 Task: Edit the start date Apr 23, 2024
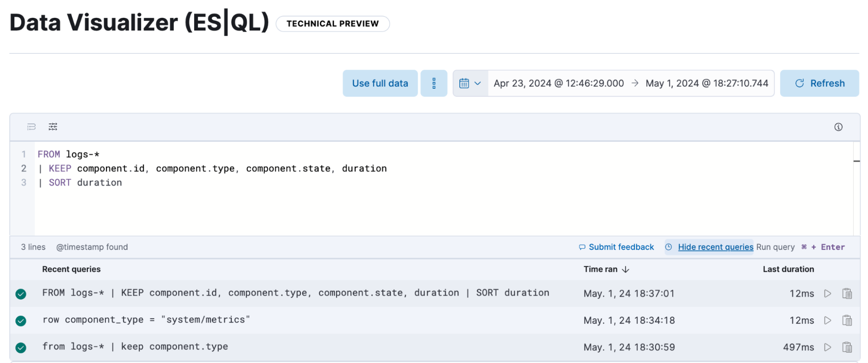tap(558, 83)
